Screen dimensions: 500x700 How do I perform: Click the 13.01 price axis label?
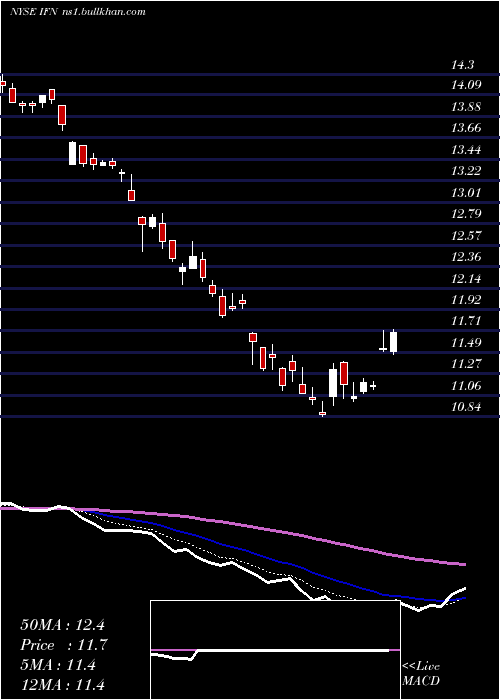[x=466, y=193]
